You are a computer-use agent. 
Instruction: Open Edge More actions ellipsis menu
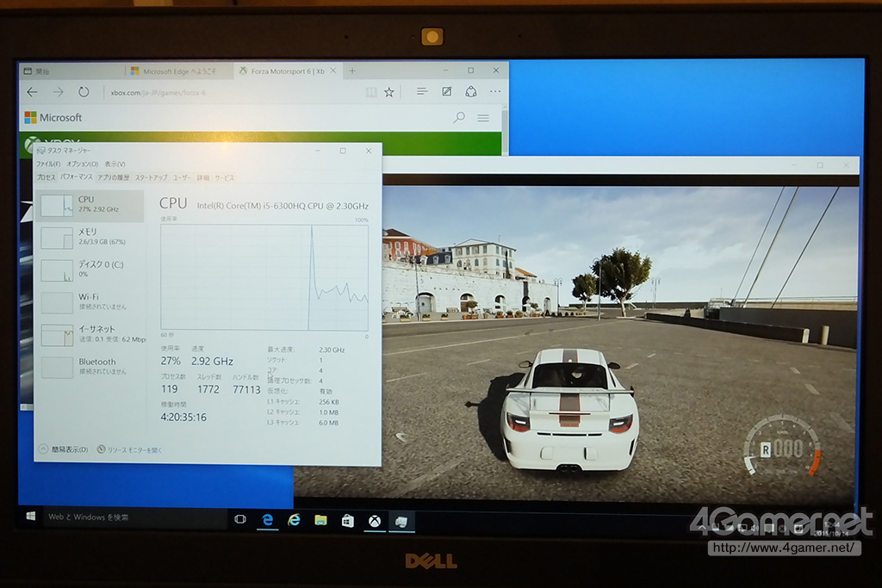495,91
